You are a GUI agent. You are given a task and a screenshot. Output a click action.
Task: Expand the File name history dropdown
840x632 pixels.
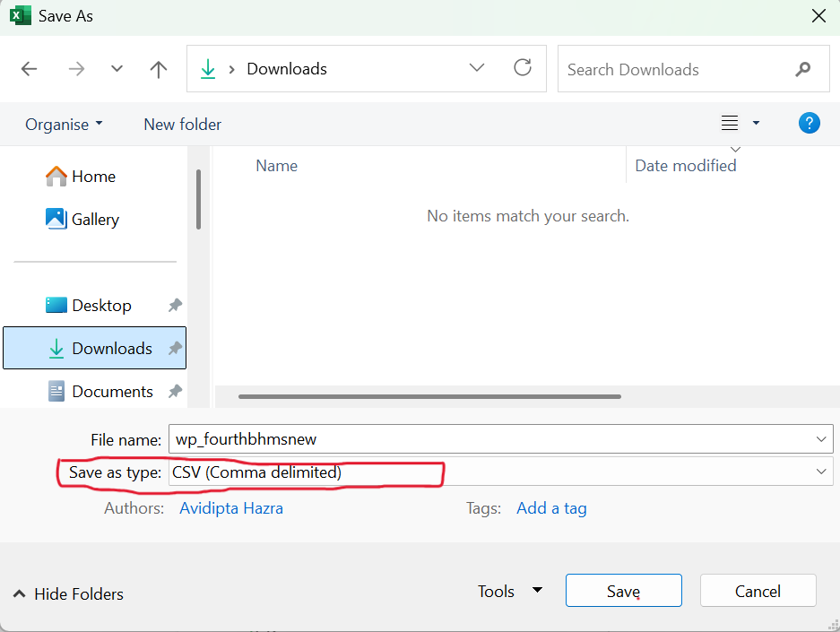click(x=820, y=439)
